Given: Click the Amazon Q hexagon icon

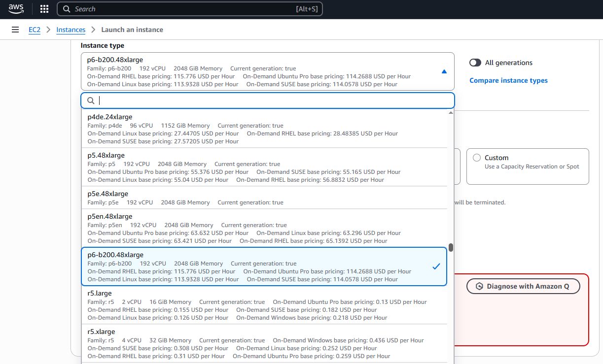Looking at the screenshot, I should tap(479, 286).
